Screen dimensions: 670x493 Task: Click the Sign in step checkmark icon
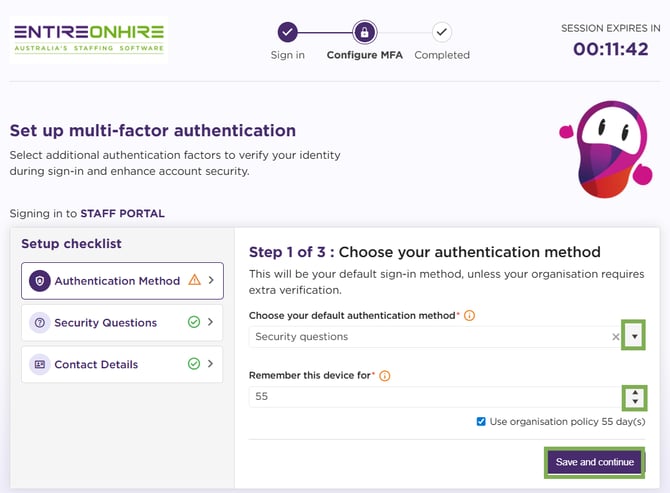(288, 32)
